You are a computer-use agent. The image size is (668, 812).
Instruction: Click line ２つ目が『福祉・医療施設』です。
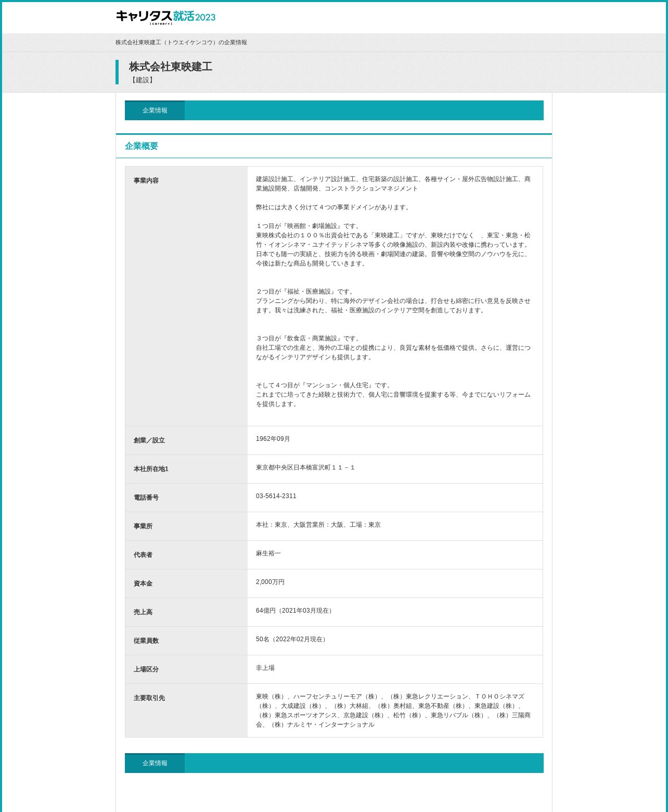[x=306, y=291]
